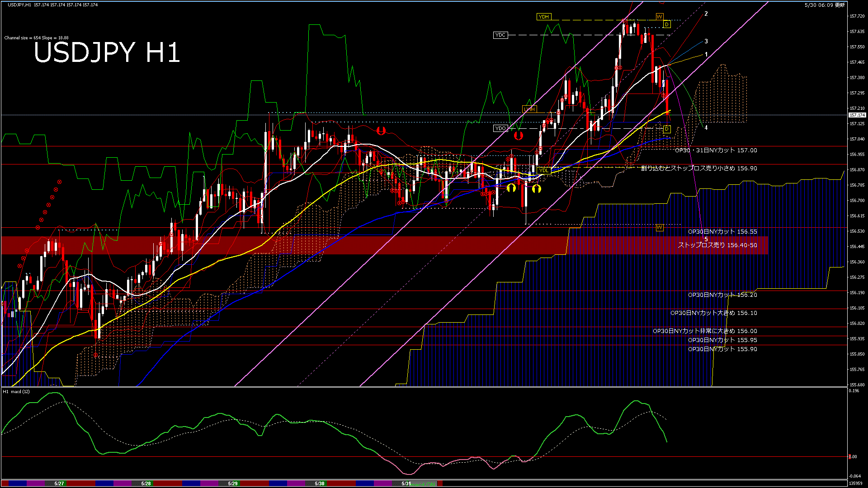Click the YDO level label
Image resolution: width=868 pixels, height=488 pixels.
click(x=500, y=128)
